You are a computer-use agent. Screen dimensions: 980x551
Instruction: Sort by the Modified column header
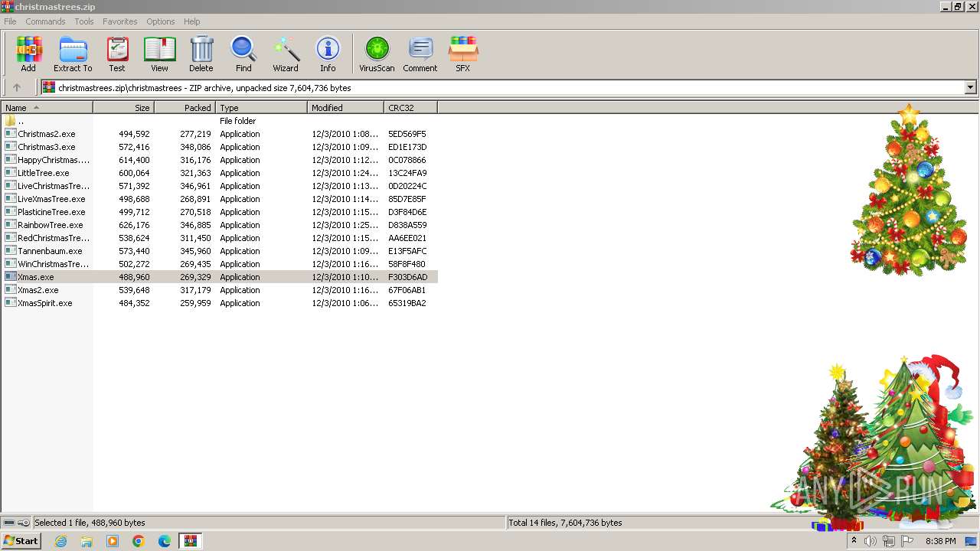point(345,108)
